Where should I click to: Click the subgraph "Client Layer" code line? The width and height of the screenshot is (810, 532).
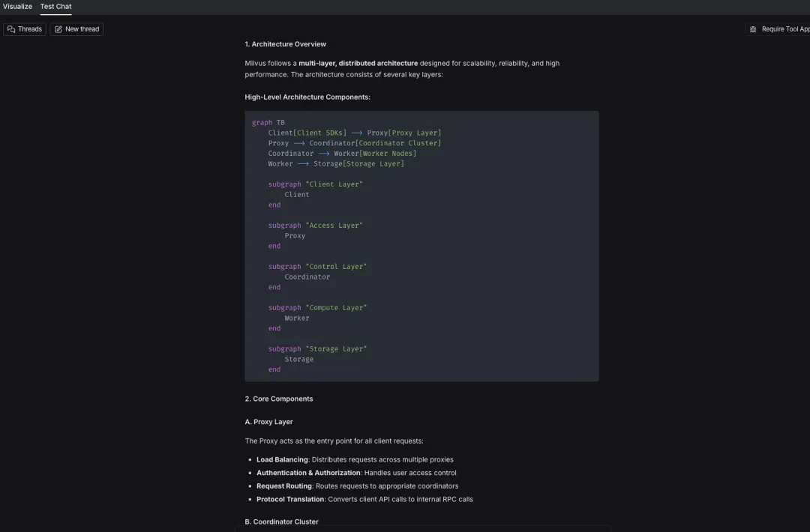(315, 184)
